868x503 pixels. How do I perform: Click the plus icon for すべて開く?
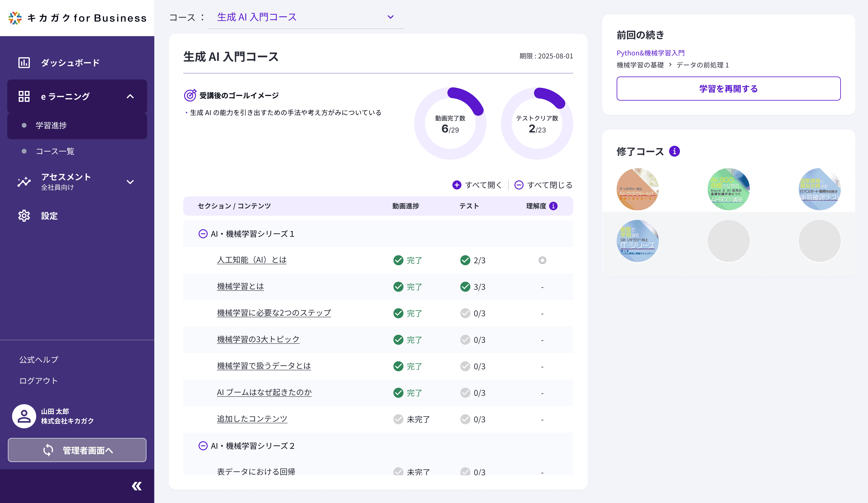tap(457, 185)
